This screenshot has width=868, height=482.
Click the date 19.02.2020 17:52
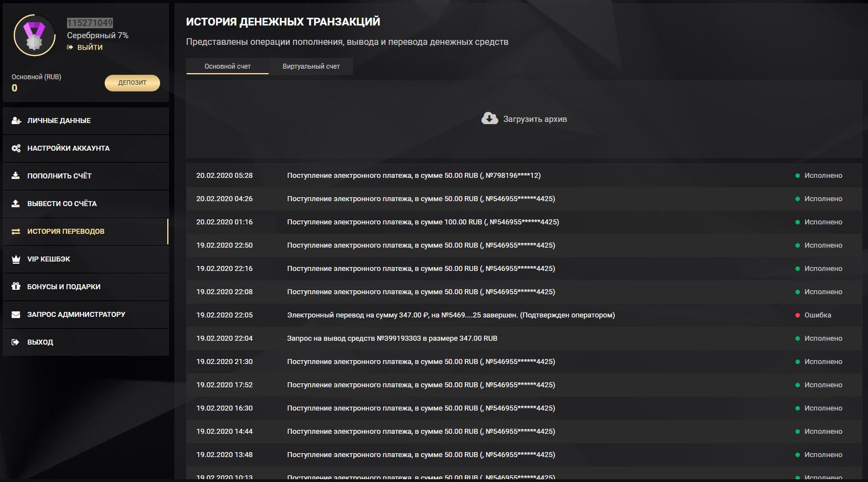224,385
